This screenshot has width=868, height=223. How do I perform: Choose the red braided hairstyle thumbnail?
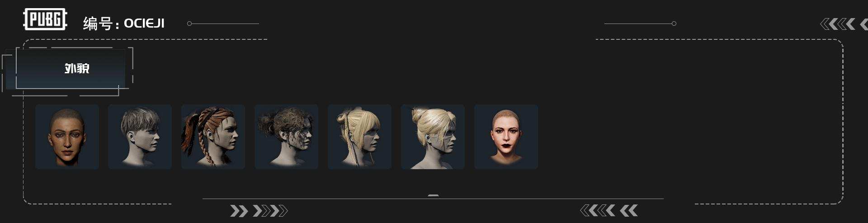tap(213, 137)
